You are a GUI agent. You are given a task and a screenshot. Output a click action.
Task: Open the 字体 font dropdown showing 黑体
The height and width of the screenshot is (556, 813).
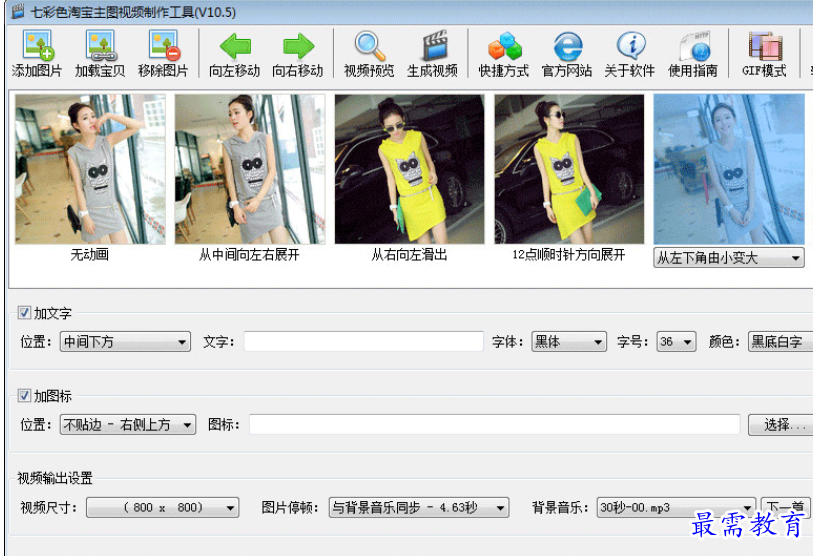pyautogui.click(x=569, y=342)
